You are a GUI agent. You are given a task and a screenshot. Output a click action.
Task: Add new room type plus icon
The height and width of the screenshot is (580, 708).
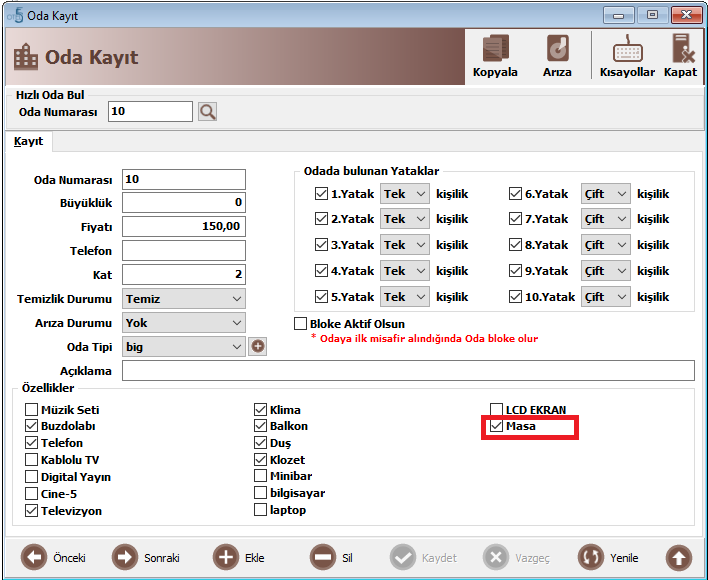(x=257, y=347)
